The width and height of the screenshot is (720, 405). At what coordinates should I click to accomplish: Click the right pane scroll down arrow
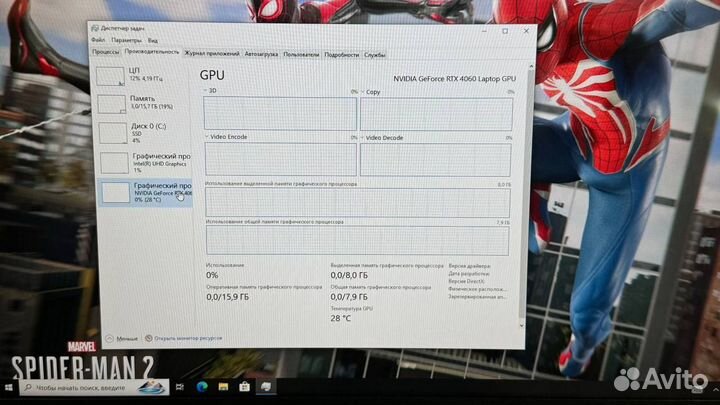[522, 326]
